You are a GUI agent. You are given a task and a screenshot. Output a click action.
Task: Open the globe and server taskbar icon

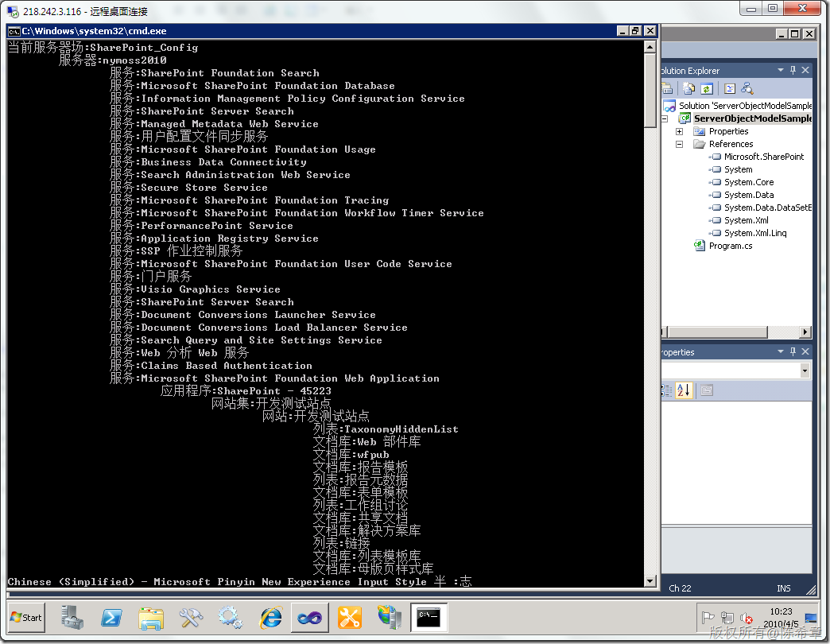coord(390,618)
